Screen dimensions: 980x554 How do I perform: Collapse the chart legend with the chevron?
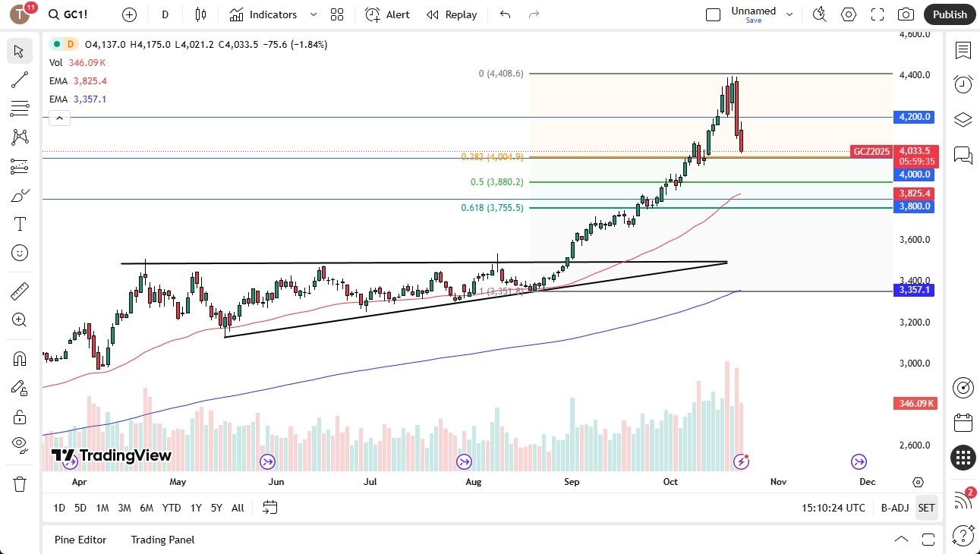[x=59, y=118]
